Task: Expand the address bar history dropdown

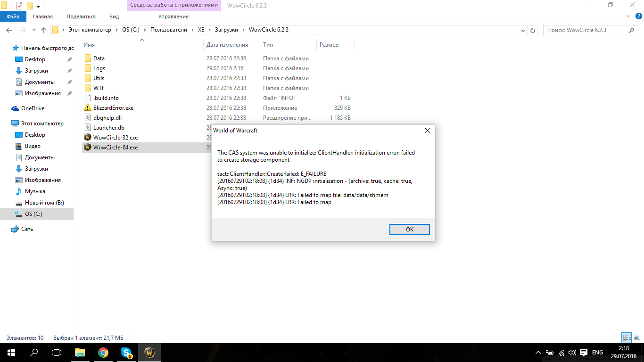Action: pyautogui.click(x=522, y=30)
